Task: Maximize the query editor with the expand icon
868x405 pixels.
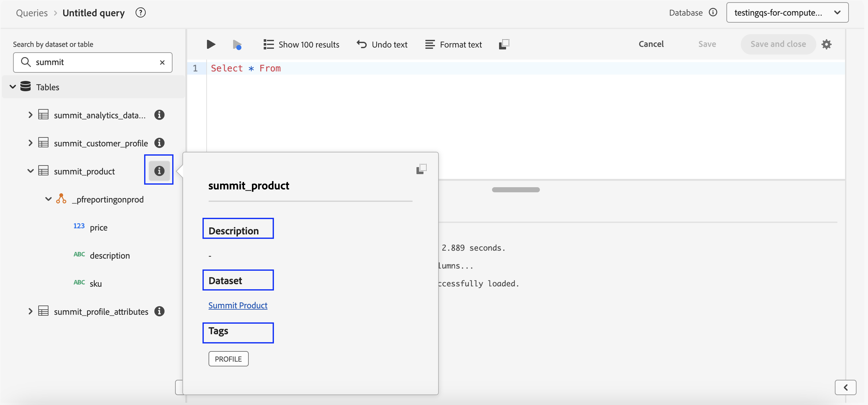Action: coord(504,44)
